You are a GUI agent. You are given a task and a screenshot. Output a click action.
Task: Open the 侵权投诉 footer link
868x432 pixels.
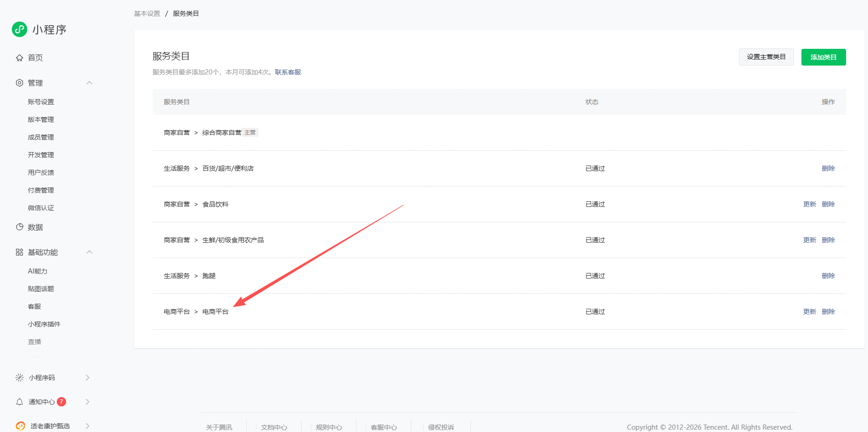[441, 427]
